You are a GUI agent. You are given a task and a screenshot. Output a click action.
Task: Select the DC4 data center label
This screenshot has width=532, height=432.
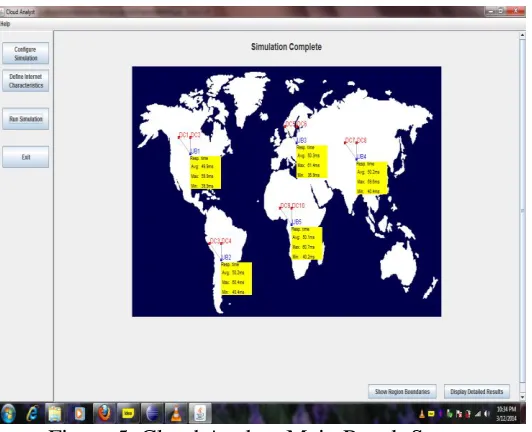point(226,241)
